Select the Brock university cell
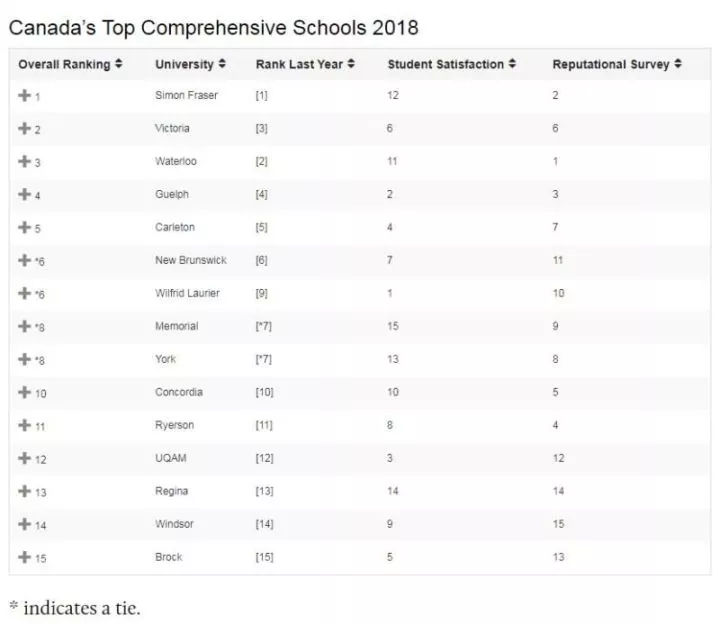Image resolution: width=720 pixels, height=624 pixels. 169,557
